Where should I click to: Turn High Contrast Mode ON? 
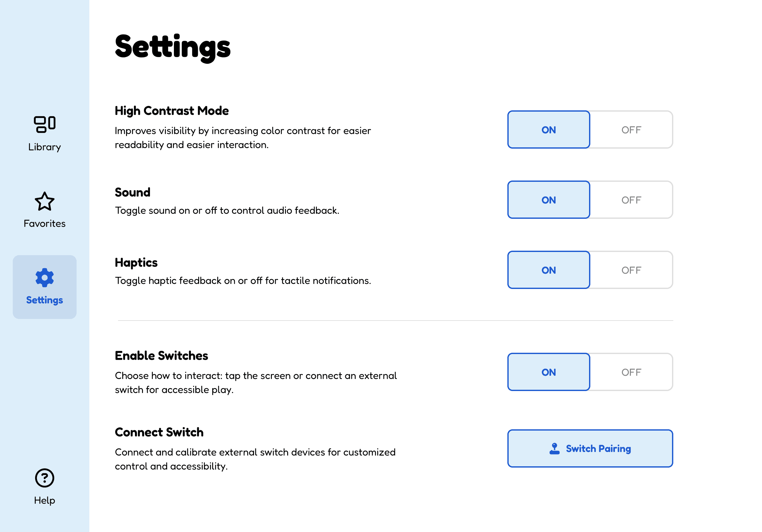click(x=549, y=130)
